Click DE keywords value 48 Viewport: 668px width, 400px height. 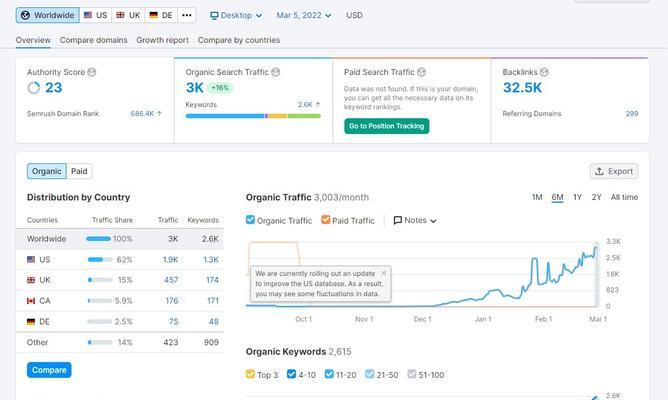[x=214, y=322]
